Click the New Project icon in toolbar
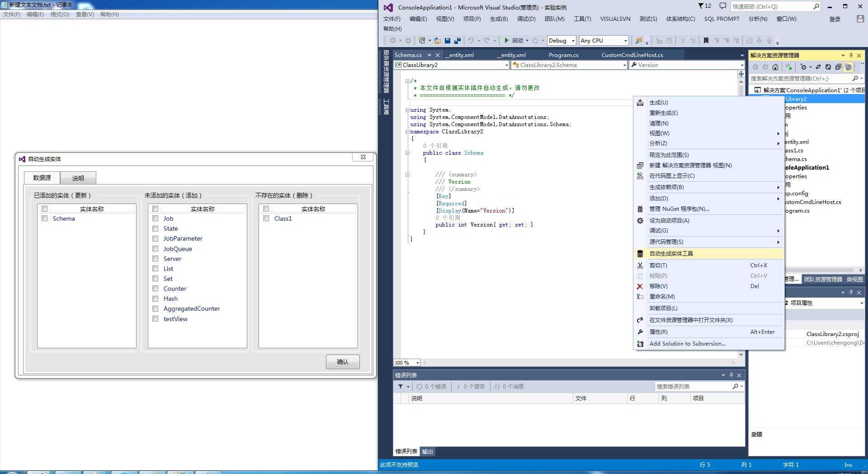Image resolution: width=868 pixels, height=474 pixels. 422,41
